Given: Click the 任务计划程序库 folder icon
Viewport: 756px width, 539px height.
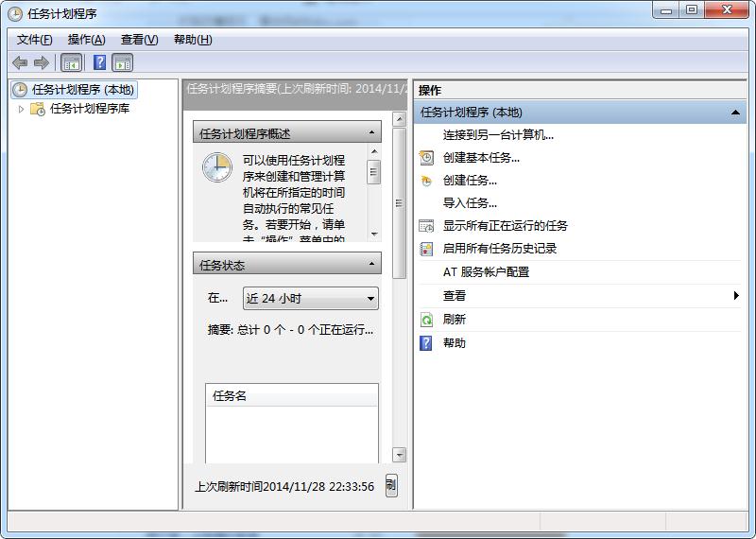Looking at the screenshot, I should (x=38, y=109).
